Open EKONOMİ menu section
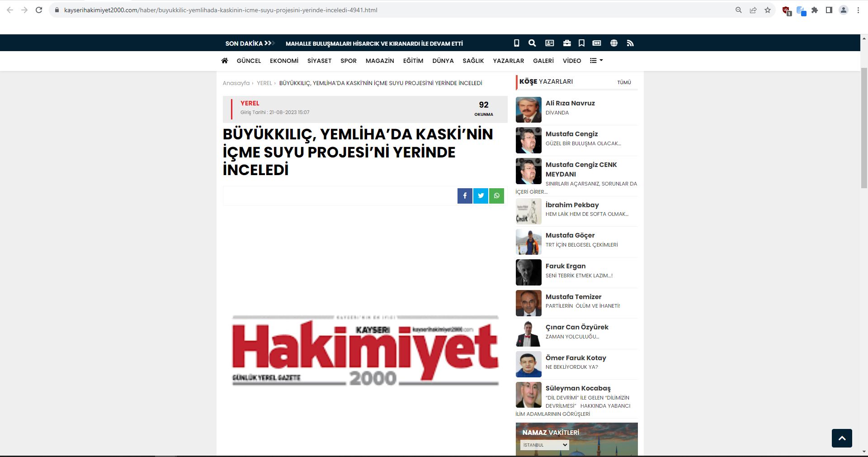This screenshot has width=868, height=457. [284, 61]
